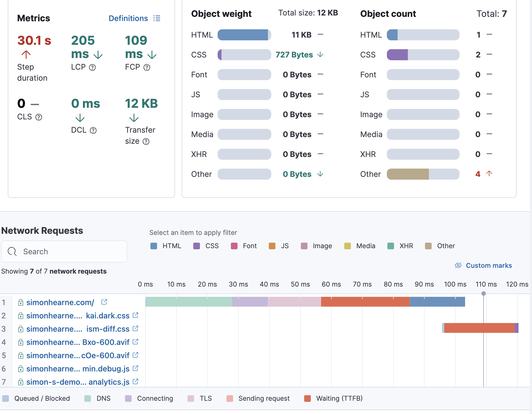Screen dimensions: 532x414
Task: Click the Other filter color swatch
Action: tap(428, 246)
